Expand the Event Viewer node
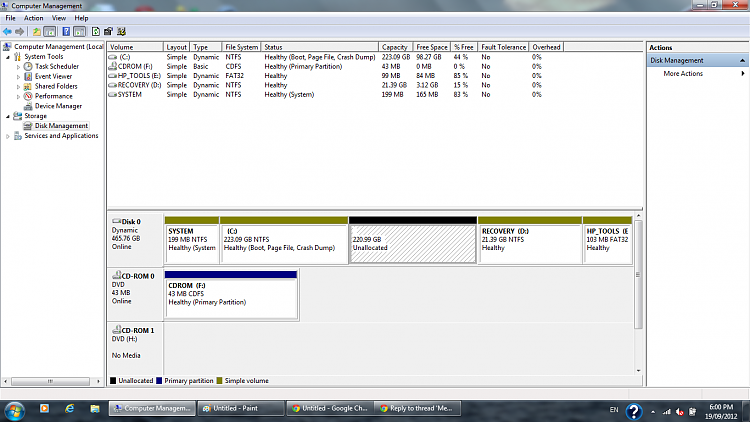The image size is (750, 422). coord(18,77)
